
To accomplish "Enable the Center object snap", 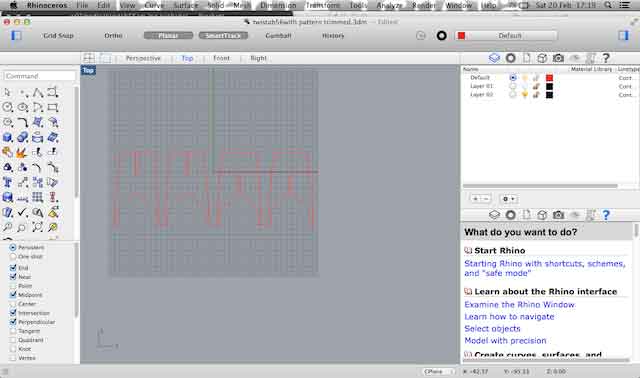I will pyautogui.click(x=13, y=304).
